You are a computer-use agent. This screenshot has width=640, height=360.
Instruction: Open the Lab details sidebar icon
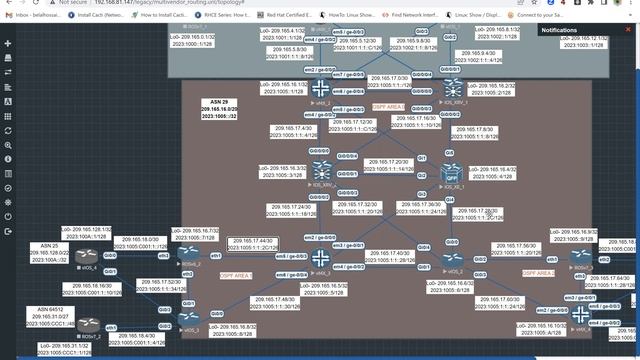tap(8, 174)
